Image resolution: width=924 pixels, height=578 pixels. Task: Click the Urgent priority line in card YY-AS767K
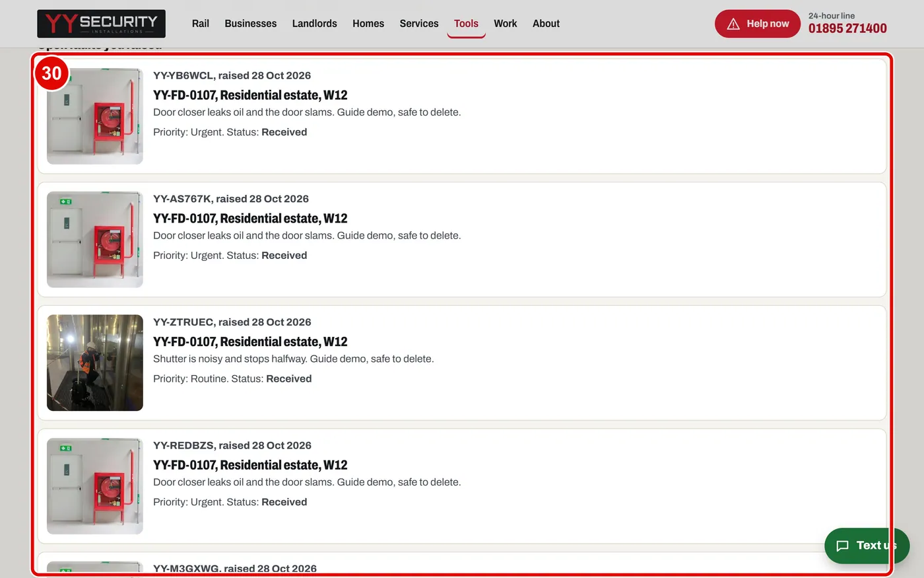tap(230, 256)
